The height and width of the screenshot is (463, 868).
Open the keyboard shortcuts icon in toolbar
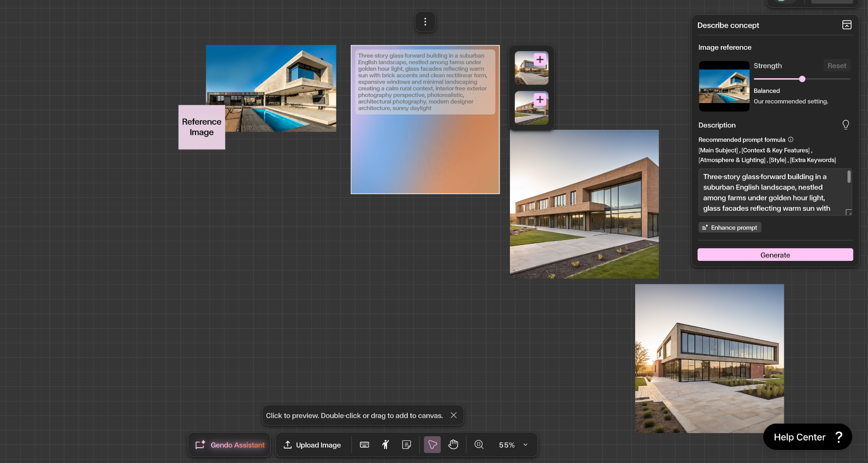[364, 444]
